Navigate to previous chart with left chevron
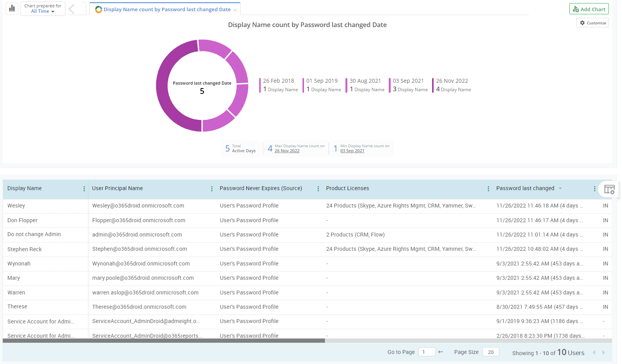Viewport: 622px width, 364px height. (x=72, y=9)
